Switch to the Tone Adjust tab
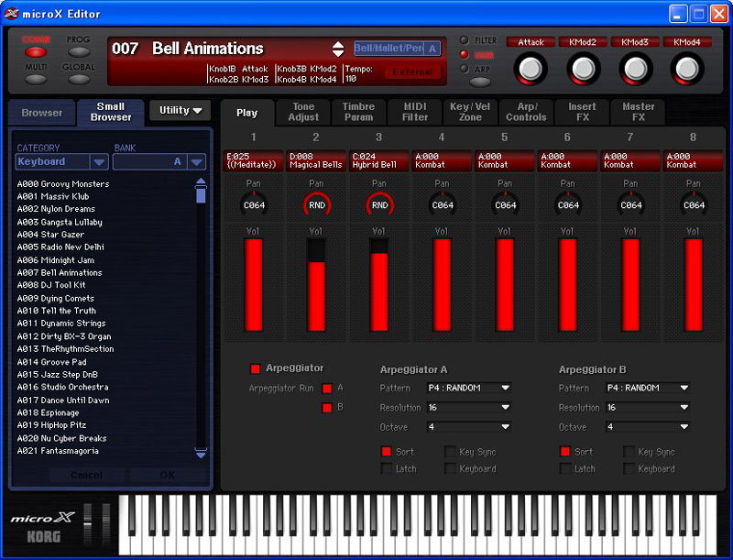Screen dimensions: 733x560 click(303, 112)
